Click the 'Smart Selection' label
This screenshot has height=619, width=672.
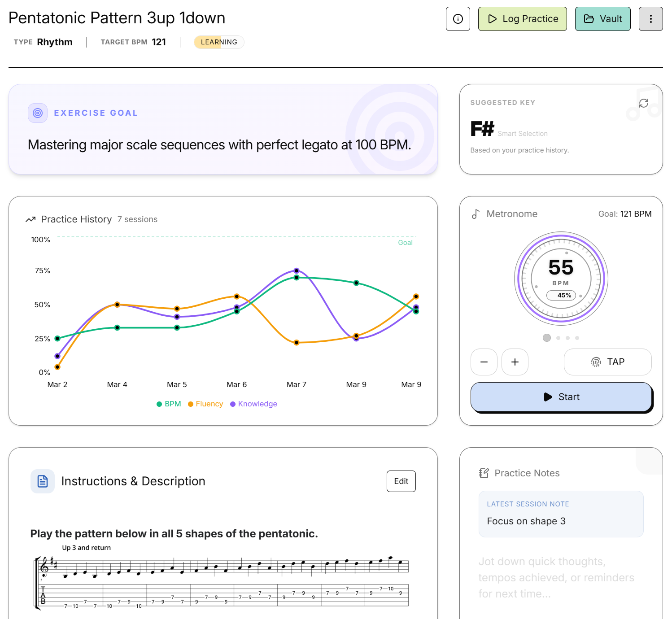tap(523, 134)
